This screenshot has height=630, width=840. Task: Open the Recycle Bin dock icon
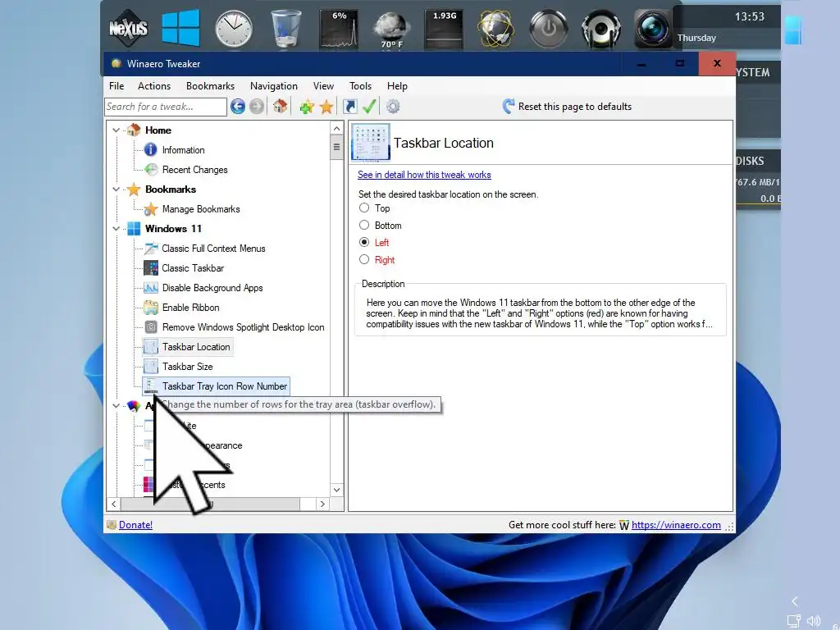pos(286,29)
